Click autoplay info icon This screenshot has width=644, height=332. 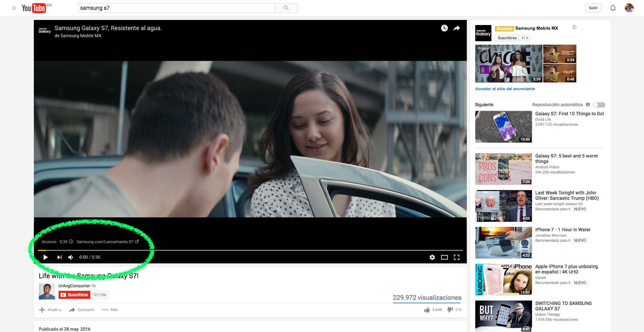[x=588, y=105]
